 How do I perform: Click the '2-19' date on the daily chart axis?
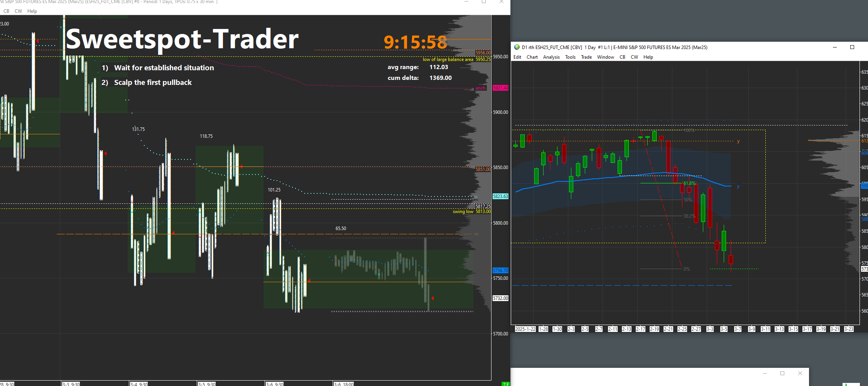click(654, 329)
